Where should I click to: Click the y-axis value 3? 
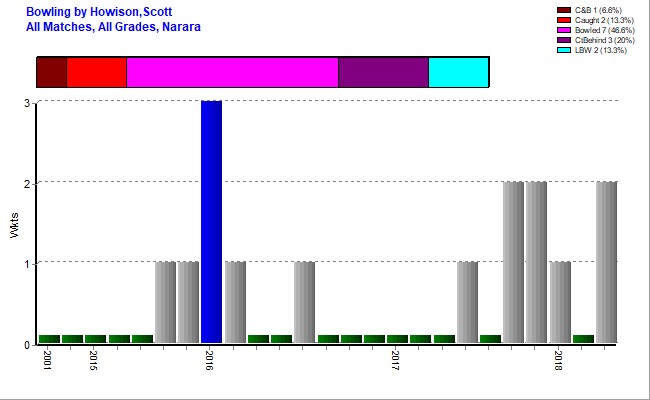(27, 103)
